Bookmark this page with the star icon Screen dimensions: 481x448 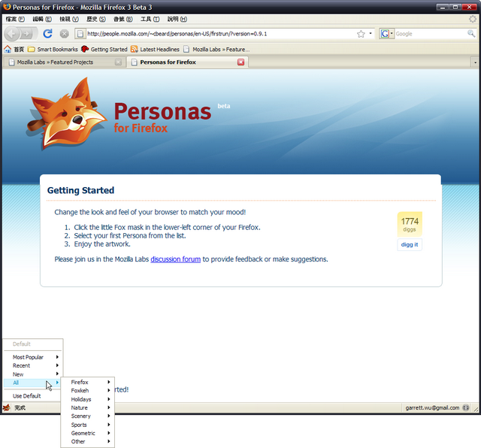pyautogui.click(x=361, y=34)
